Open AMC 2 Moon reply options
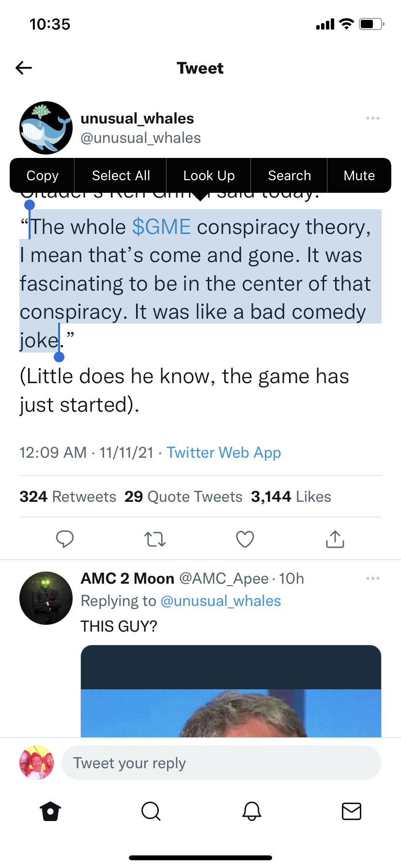Image resolution: width=401 pixels, height=868 pixels. click(373, 578)
